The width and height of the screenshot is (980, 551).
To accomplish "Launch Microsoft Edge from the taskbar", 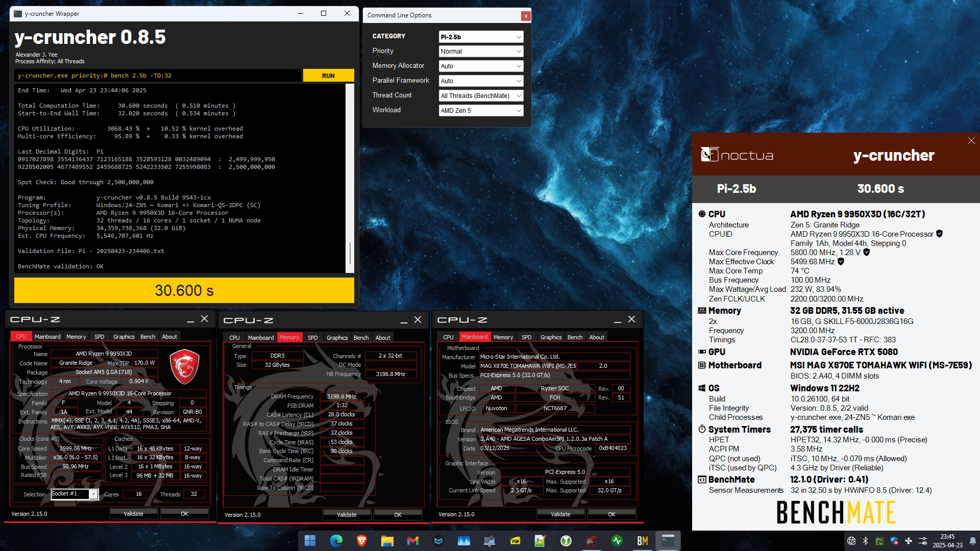I will [x=336, y=541].
